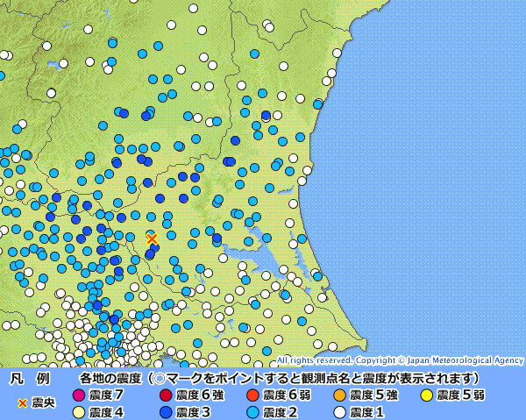Screen dimensions: 526x420
Task: Pick the orange 震度5強 legend circle
Action: [x=340, y=395]
